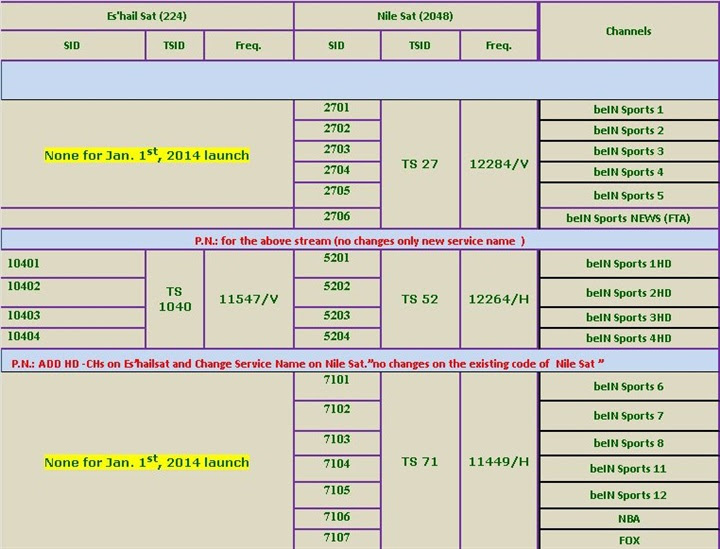
Task: Select beIN Sports NEWS (FTA) channel
Action: [x=629, y=218]
